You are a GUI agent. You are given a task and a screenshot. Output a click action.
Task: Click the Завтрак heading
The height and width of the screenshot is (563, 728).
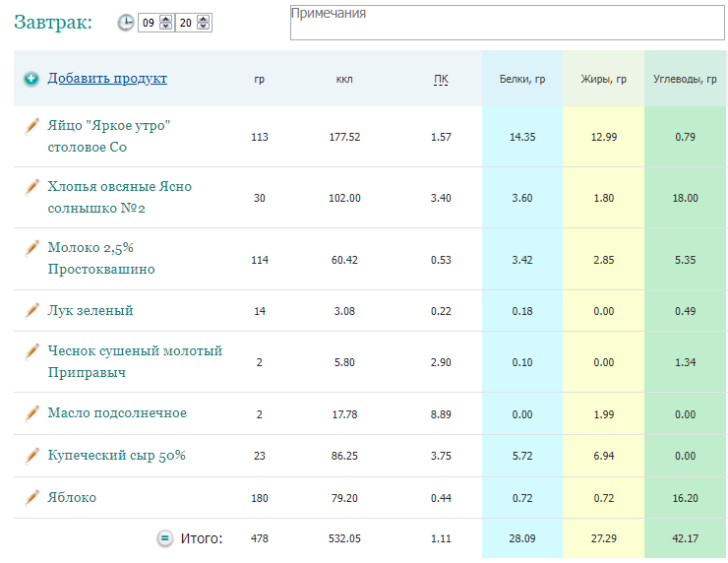click(53, 22)
